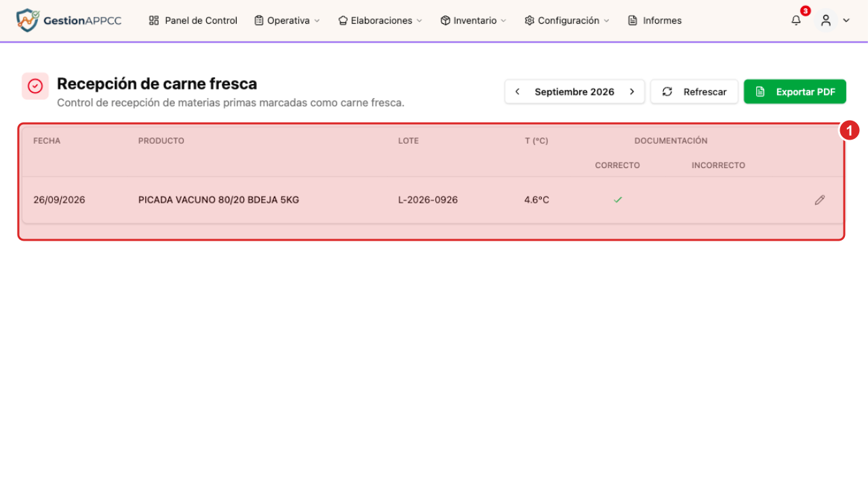Click the heading Recepción de carne fresca
This screenshot has width=868, height=488.
pyautogui.click(x=157, y=83)
